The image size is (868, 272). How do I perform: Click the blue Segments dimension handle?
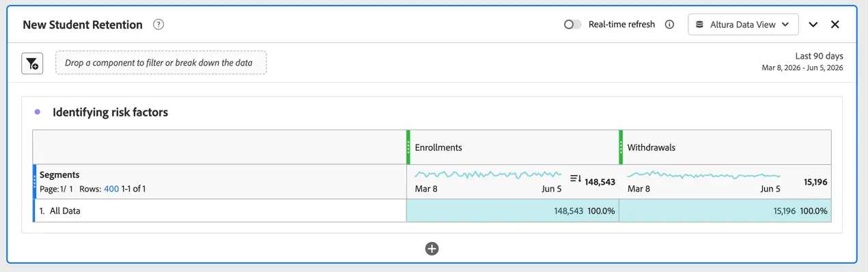(35, 182)
